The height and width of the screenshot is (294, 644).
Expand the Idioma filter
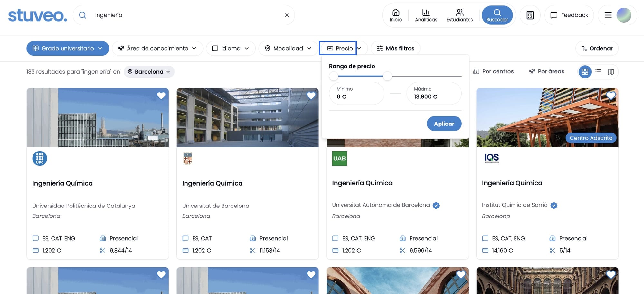click(231, 48)
